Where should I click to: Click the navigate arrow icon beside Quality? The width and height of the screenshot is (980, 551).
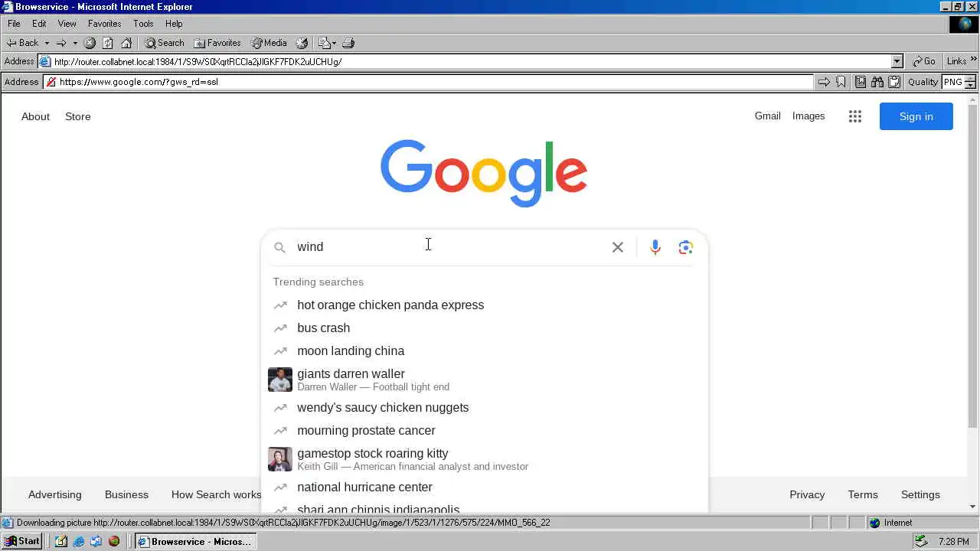tap(824, 82)
